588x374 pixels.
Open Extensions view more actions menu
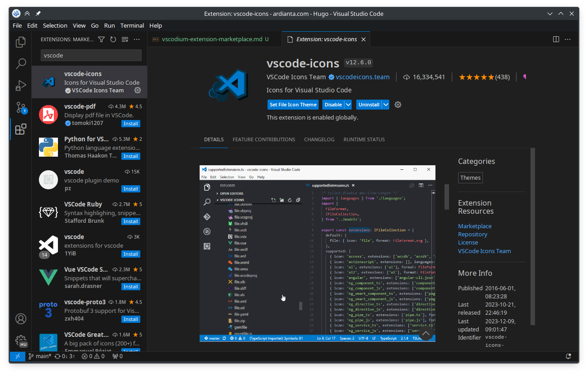[137, 39]
